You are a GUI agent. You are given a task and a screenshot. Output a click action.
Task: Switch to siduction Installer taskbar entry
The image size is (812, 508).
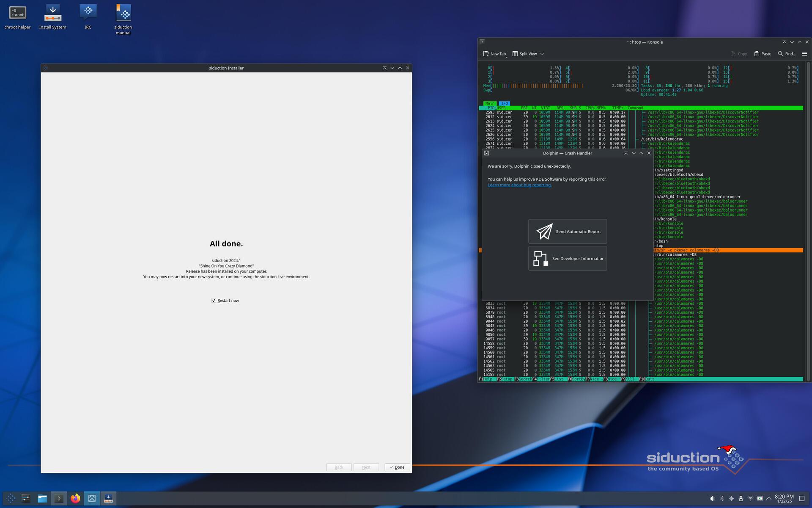tap(108, 499)
